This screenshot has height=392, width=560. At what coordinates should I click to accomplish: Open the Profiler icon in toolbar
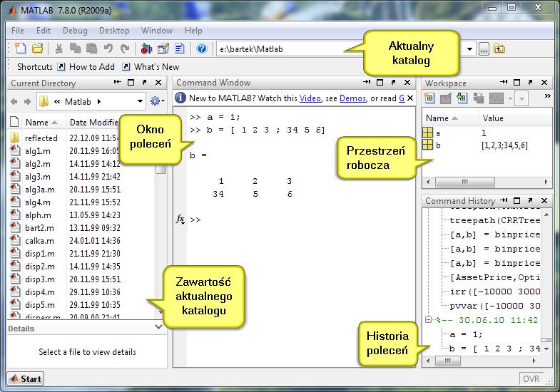(x=180, y=48)
